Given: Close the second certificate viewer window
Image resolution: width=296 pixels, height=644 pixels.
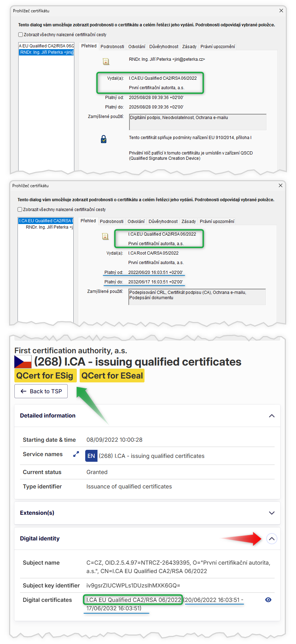Looking at the screenshot, I should (x=281, y=186).
